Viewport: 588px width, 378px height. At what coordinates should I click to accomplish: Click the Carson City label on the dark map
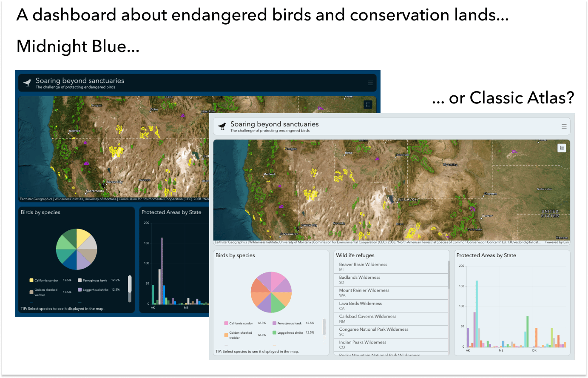pos(115,182)
